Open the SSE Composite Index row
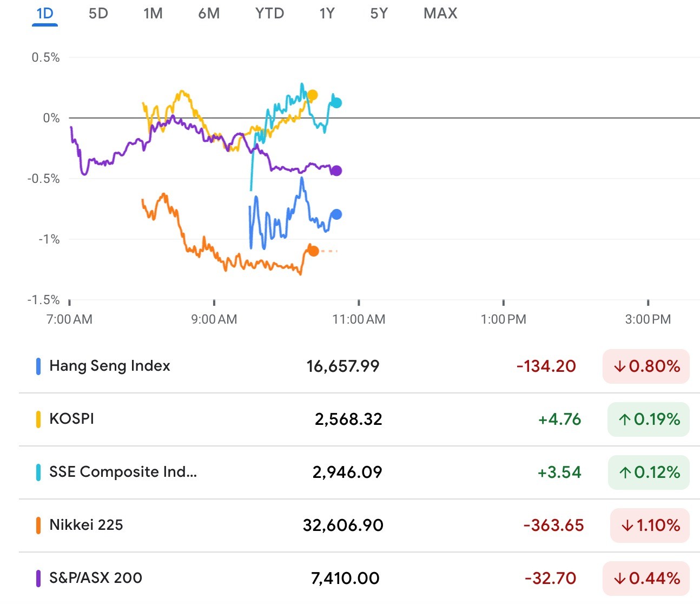 tap(359, 472)
